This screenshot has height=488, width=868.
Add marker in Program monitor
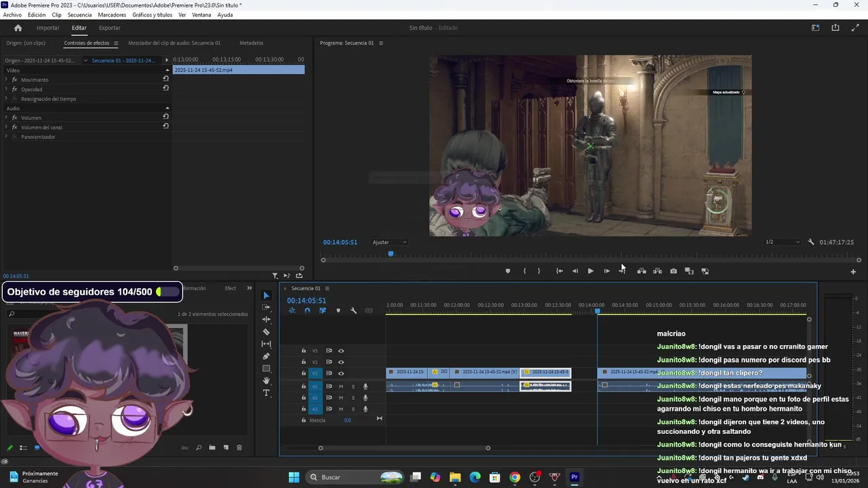(508, 271)
